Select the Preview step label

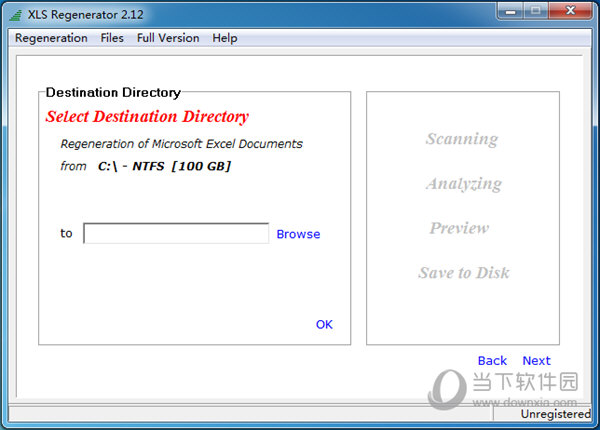click(x=459, y=228)
